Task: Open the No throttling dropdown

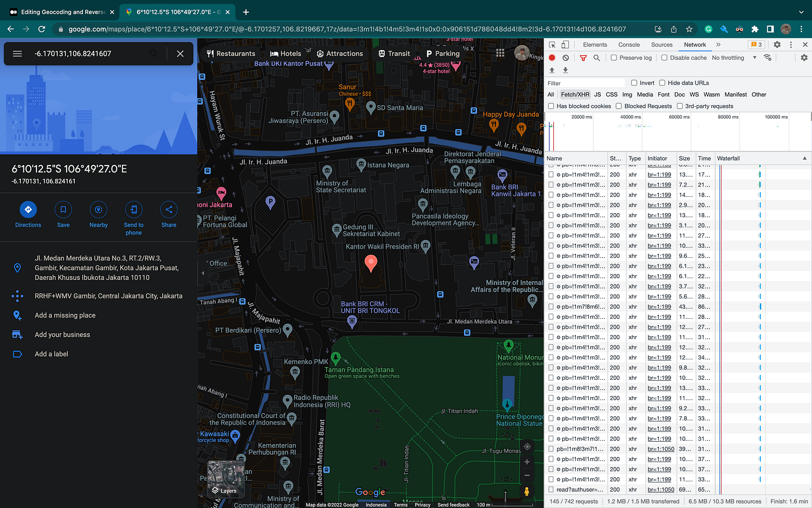Action: [734, 58]
